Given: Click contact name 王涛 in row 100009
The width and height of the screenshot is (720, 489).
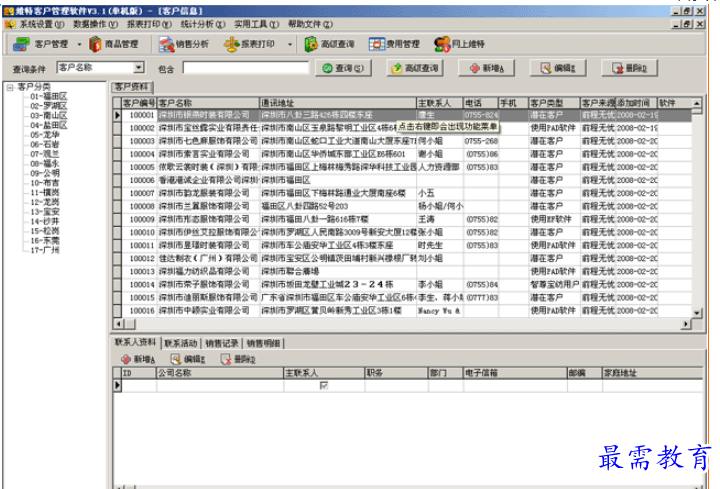Looking at the screenshot, I should coord(426,219).
